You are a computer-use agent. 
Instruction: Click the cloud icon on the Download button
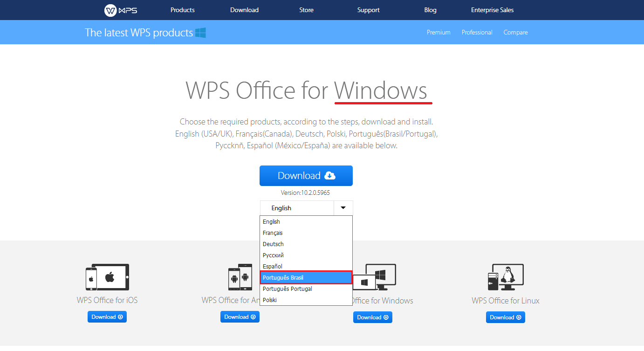330,176
